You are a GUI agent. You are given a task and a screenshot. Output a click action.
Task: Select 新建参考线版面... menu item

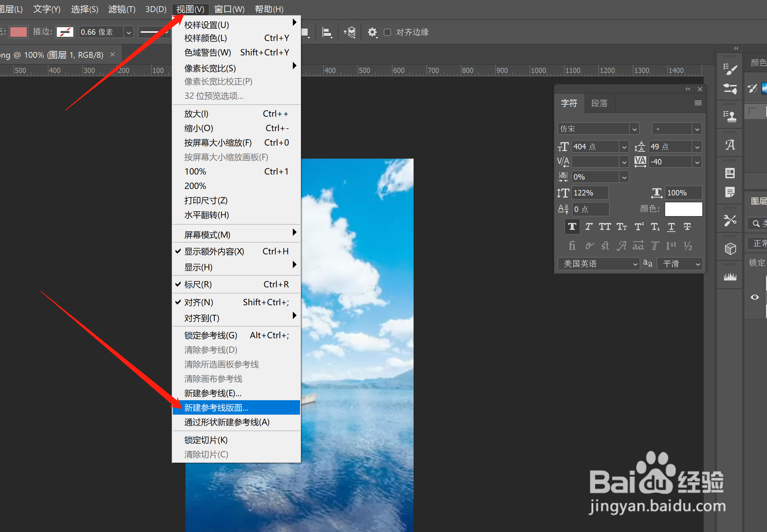(x=236, y=408)
